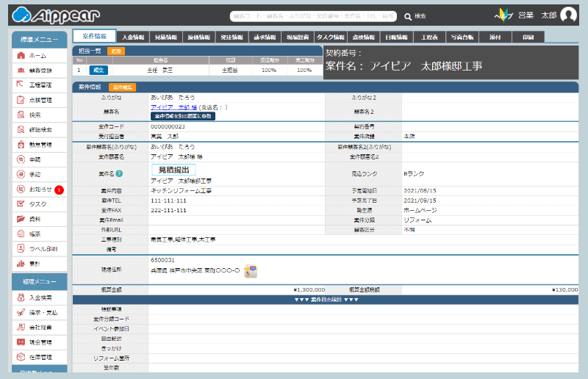
Task: Click the orange 追加 button in 担当一覧
Action: (x=115, y=51)
